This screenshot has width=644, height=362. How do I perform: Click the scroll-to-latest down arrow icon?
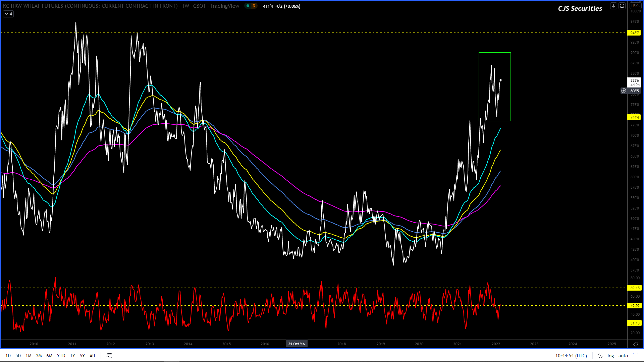point(613,6)
